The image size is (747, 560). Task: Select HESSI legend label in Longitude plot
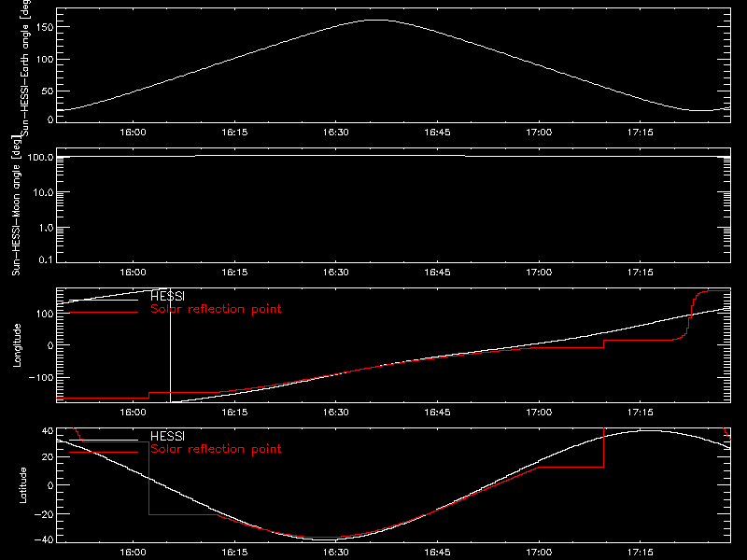[167, 296]
